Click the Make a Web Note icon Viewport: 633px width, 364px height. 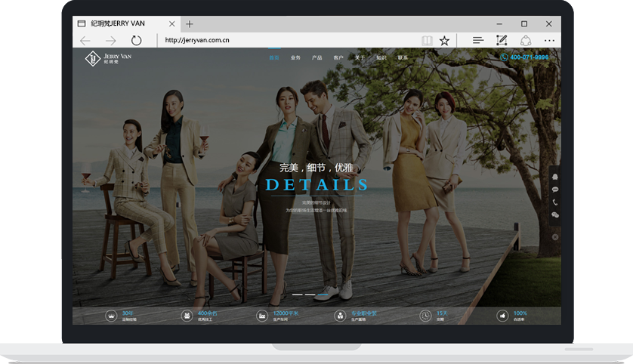[501, 41]
